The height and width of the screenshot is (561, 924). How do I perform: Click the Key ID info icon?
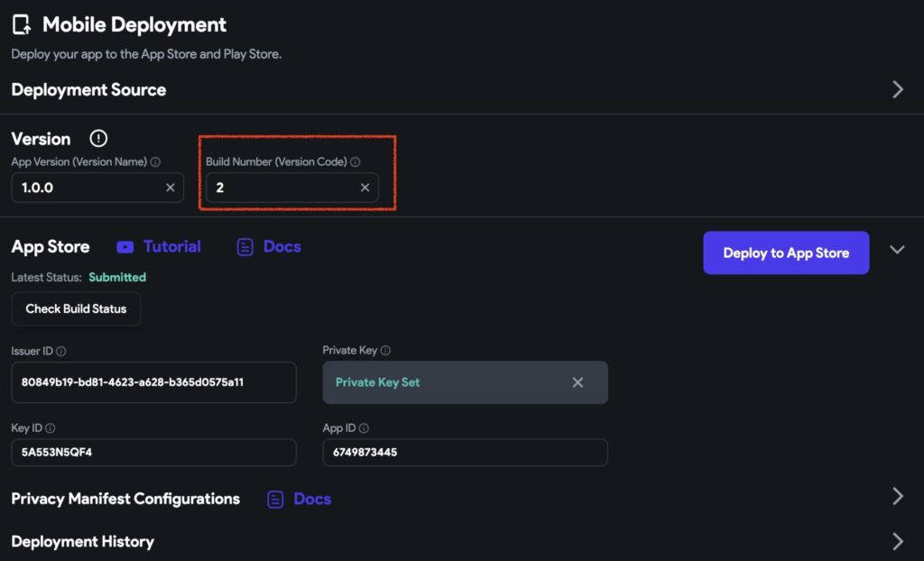(51, 428)
